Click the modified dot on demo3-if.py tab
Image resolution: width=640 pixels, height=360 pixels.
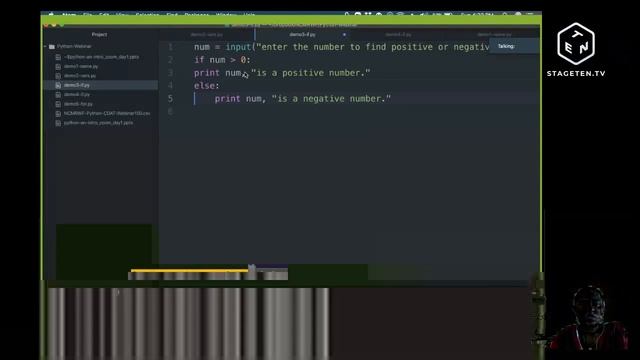tap(344, 35)
